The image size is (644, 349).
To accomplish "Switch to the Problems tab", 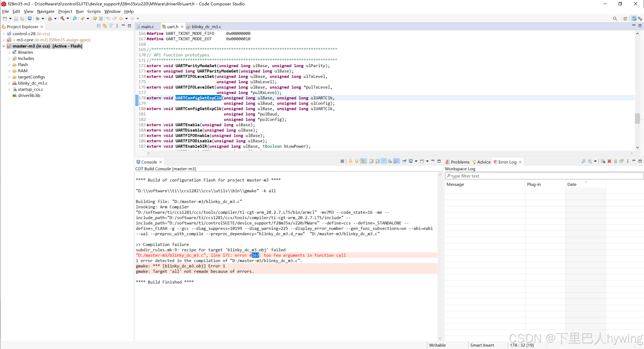I will point(460,162).
